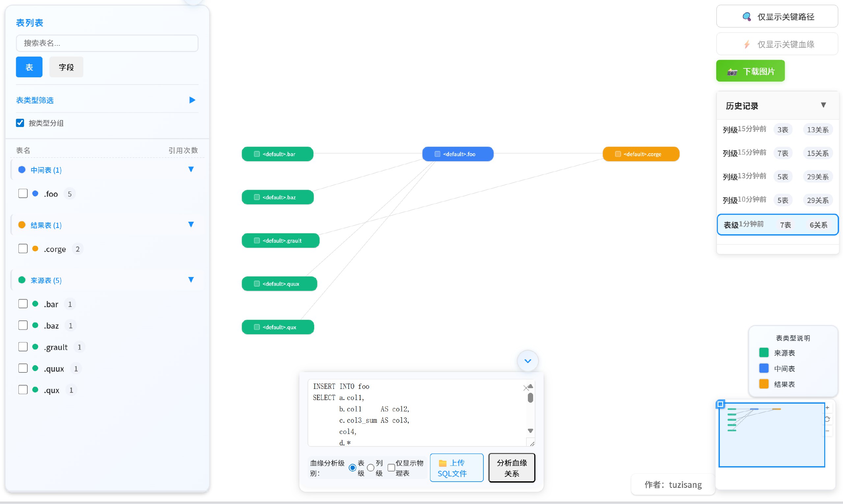Click the magnifier icon in 仅显示关键路径
843x504 pixels.
[x=747, y=17]
